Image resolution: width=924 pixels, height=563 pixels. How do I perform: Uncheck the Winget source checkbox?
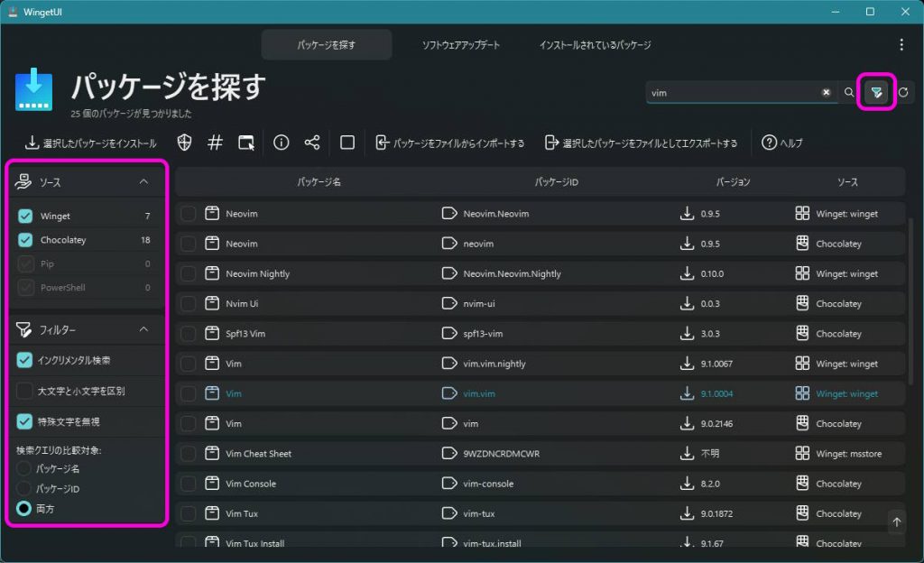coord(25,217)
